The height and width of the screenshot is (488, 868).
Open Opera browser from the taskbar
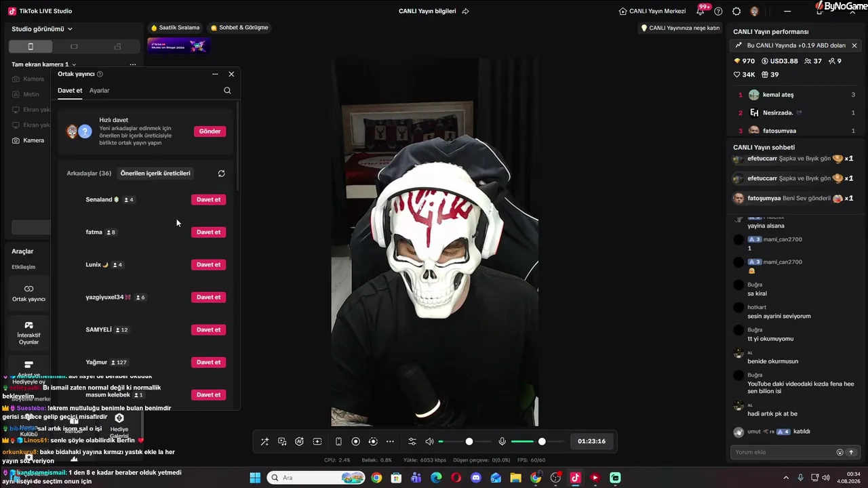coord(456,478)
